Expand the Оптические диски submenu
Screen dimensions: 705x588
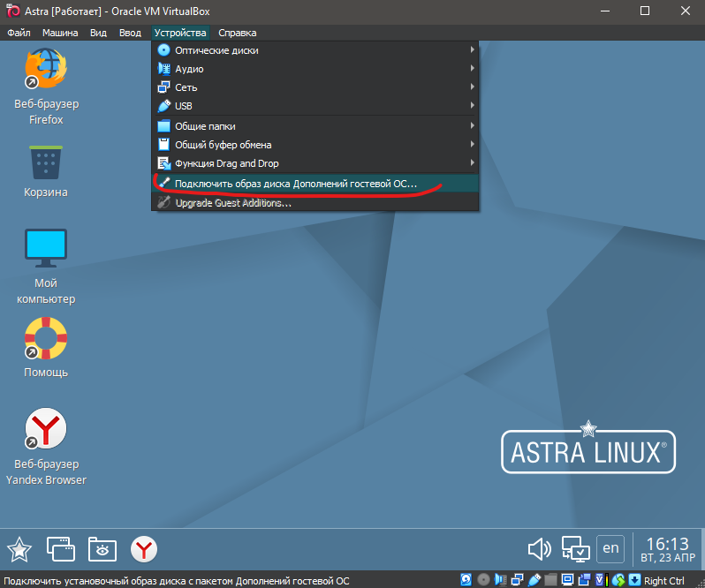[315, 50]
